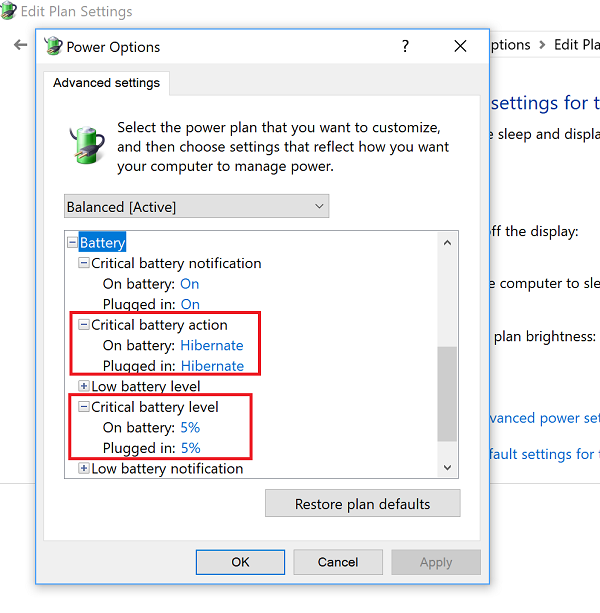Collapse the Battery tree node
Screen dimensions: 600x613
click(x=72, y=243)
